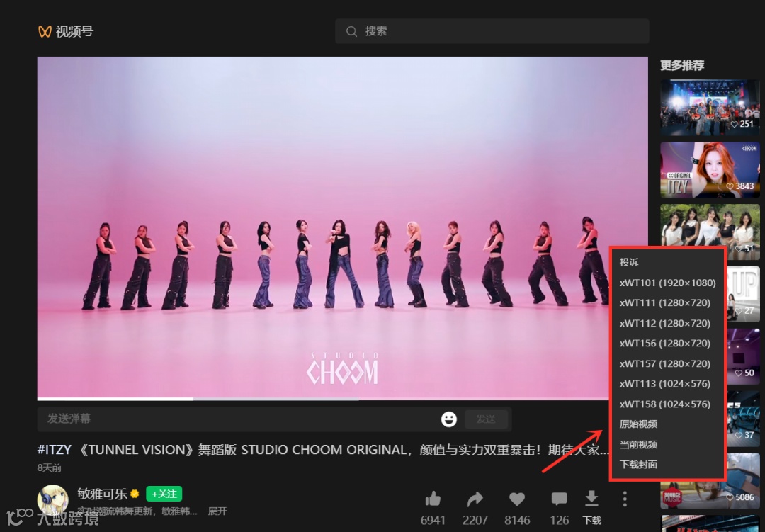Focus the 搜索 search field

pyautogui.click(x=492, y=31)
